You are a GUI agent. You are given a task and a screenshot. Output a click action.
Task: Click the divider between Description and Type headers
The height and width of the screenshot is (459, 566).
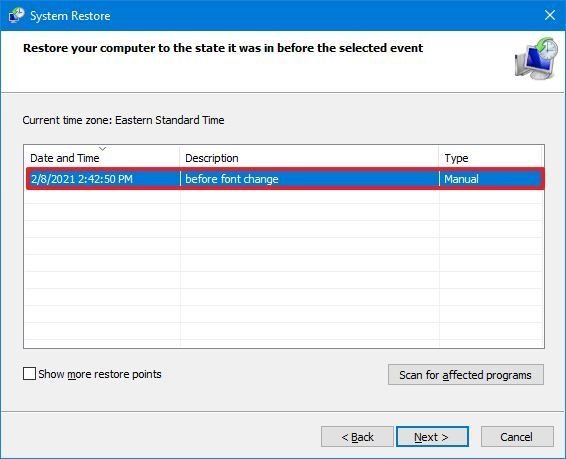point(439,158)
